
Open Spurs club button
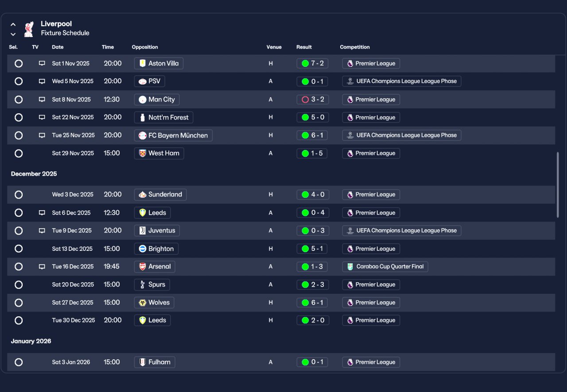pyautogui.click(x=152, y=284)
